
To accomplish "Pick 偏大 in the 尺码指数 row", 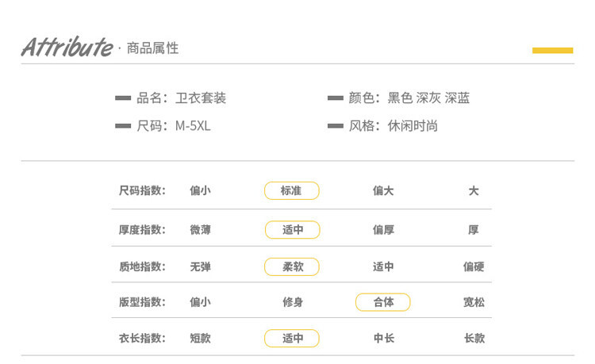I will click(383, 190).
